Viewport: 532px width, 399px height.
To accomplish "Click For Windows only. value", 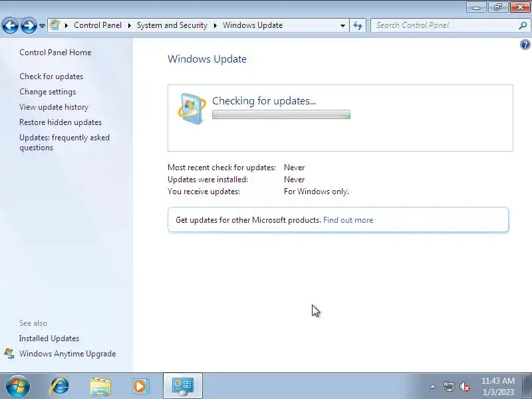I will coord(317,192).
